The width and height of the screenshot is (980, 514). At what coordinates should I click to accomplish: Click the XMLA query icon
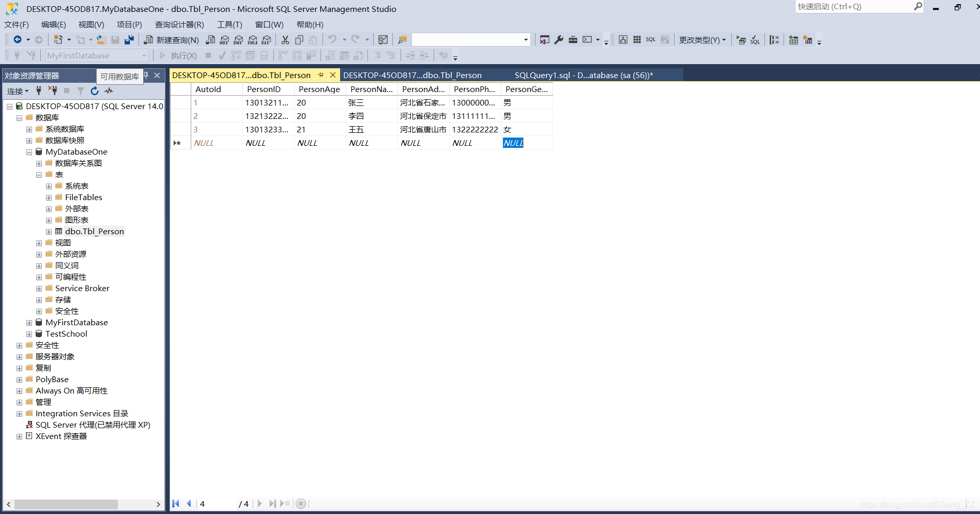click(252, 40)
